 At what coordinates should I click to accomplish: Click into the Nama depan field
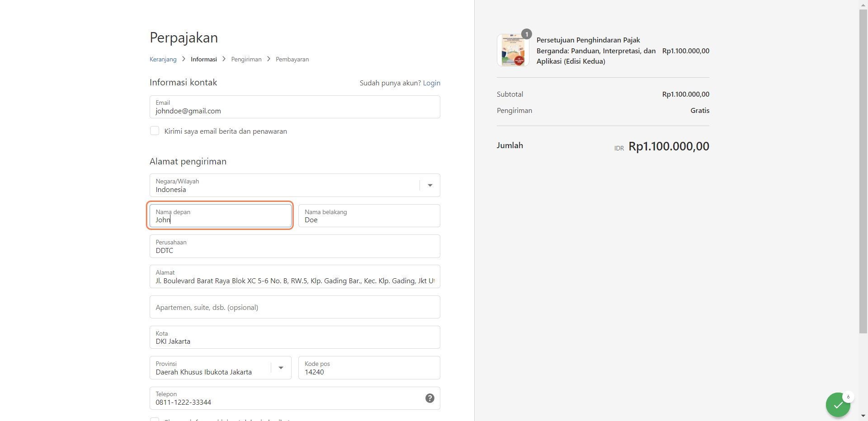coord(221,215)
